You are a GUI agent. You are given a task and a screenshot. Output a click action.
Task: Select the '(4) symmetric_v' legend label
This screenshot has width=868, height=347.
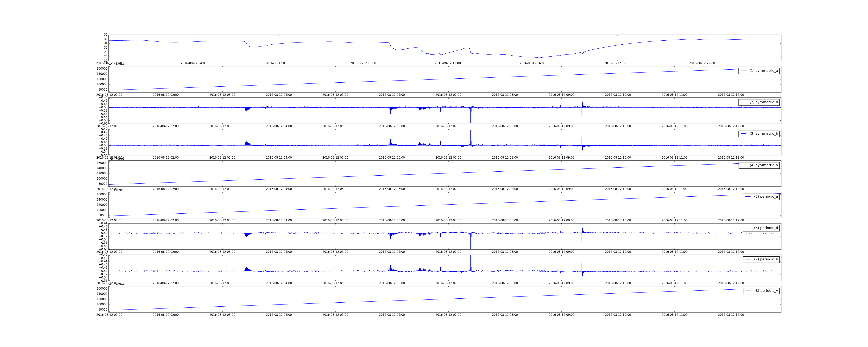759,165
